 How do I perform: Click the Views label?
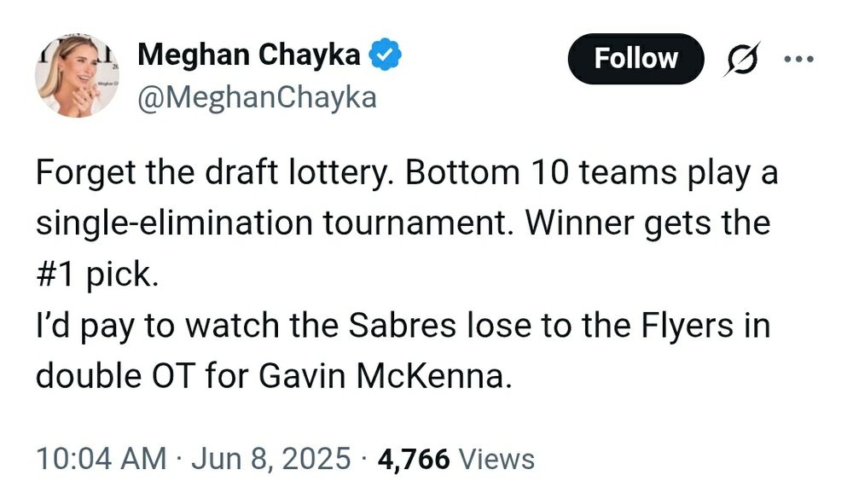(x=496, y=459)
